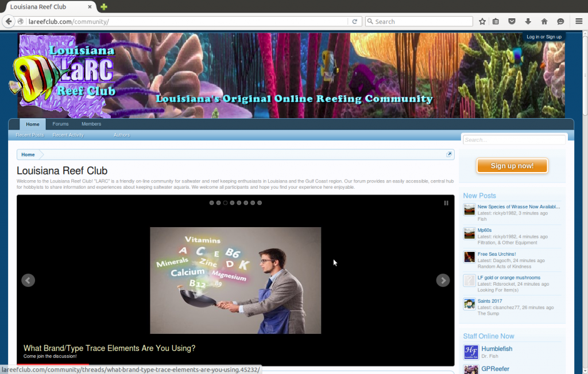Image resolution: width=588 pixels, height=374 pixels.
Task: Open Recent Posts in the sub-navigation
Action: tap(30, 135)
